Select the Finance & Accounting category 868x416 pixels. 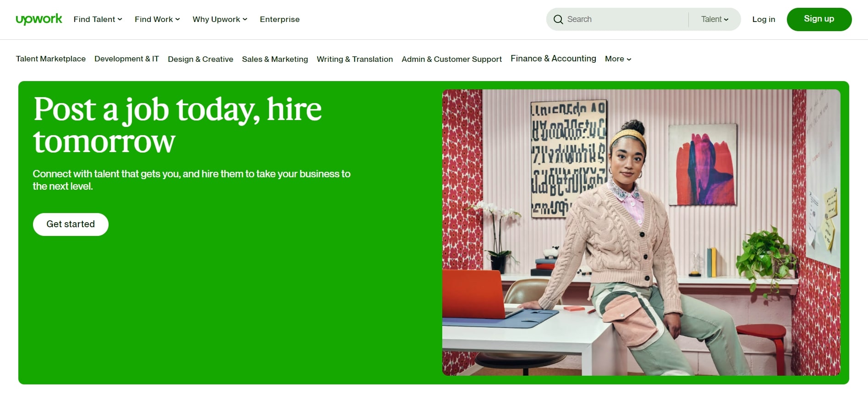coord(553,58)
